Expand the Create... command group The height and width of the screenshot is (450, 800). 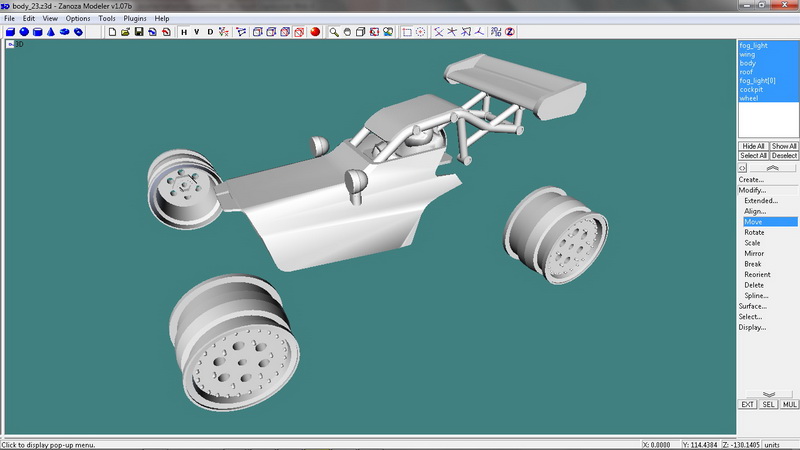(751, 180)
